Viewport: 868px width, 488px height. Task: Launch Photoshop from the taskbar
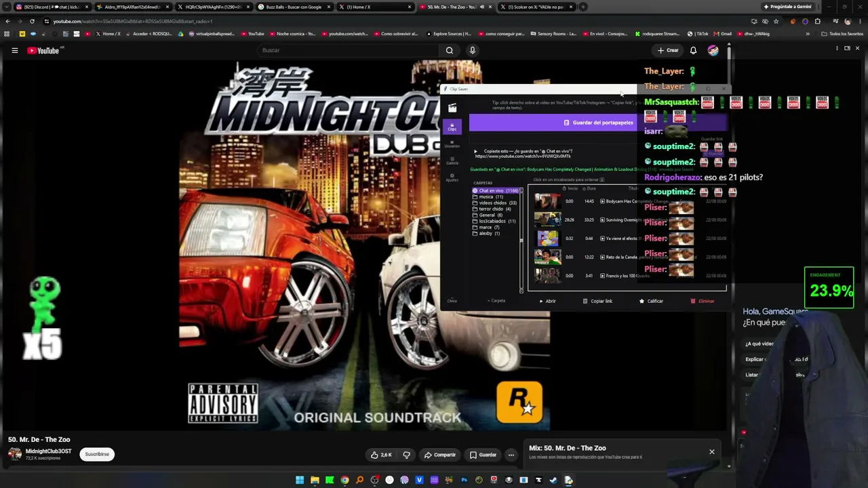tap(464, 480)
